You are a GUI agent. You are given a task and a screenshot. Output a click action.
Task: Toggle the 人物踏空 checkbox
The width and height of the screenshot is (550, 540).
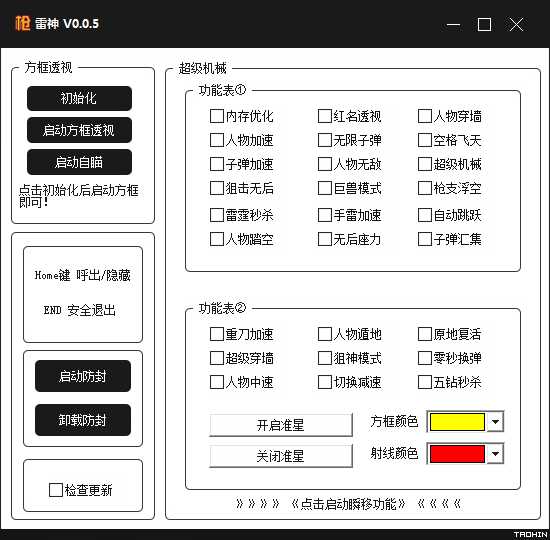pyautogui.click(x=217, y=239)
